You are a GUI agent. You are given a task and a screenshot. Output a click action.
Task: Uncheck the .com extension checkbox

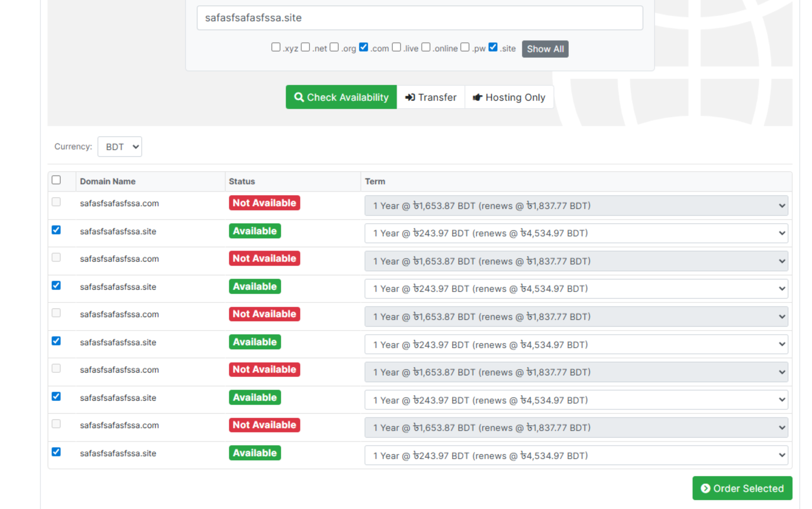tap(363, 47)
